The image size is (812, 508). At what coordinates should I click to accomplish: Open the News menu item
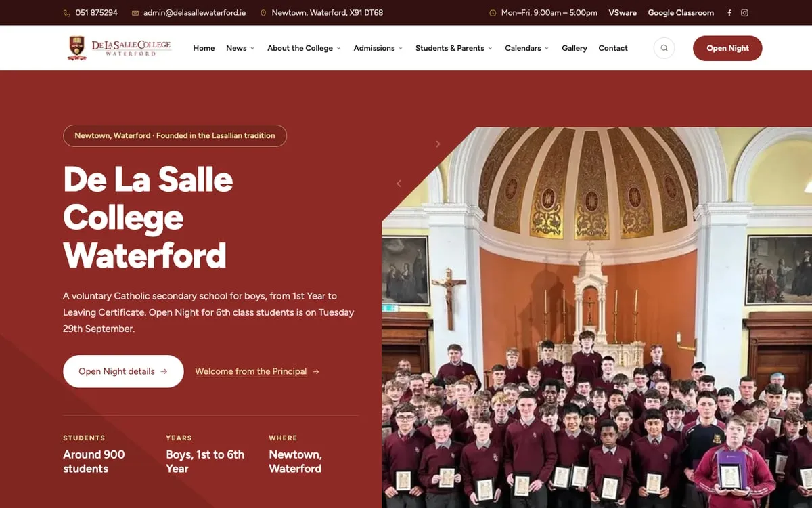pos(236,48)
